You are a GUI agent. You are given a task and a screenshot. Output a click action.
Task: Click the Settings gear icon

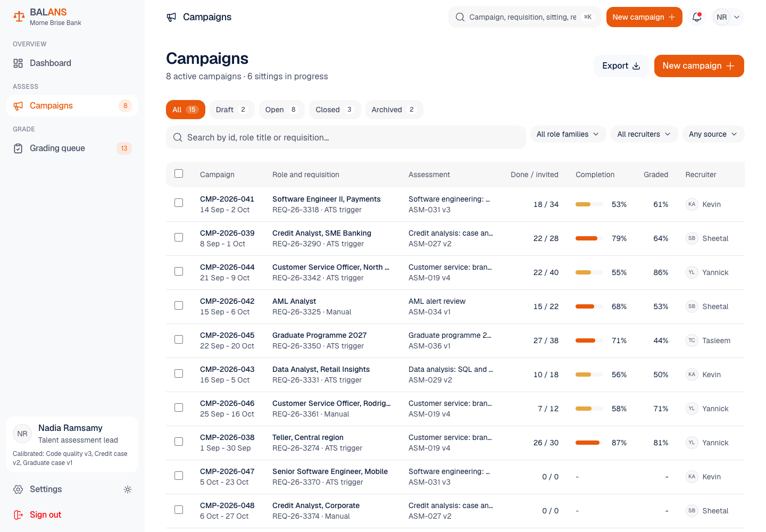point(18,489)
